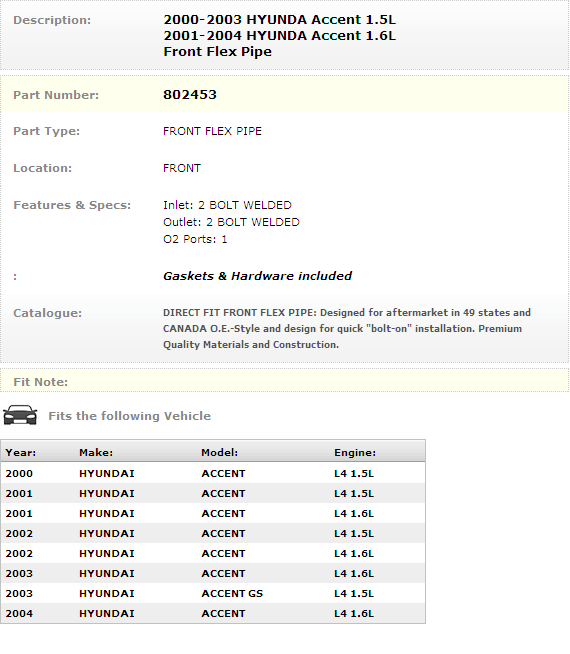The height and width of the screenshot is (654, 570).
Task: Select HYUNDAI in the 2004 row
Action: (107, 614)
